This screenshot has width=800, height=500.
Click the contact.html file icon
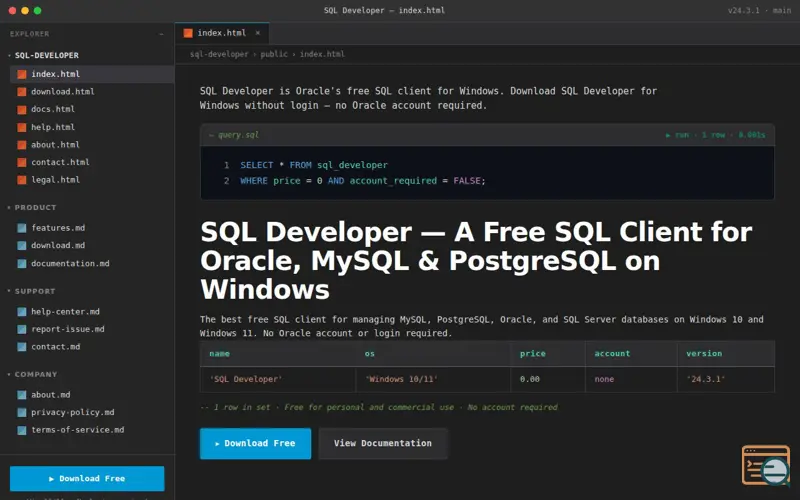(22, 162)
